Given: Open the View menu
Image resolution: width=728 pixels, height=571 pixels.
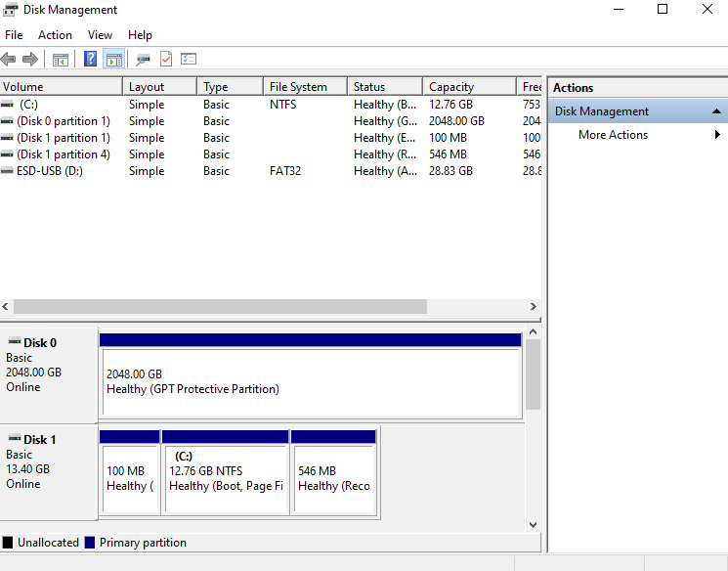Looking at the screenshot, I should (x=100, y=35).
